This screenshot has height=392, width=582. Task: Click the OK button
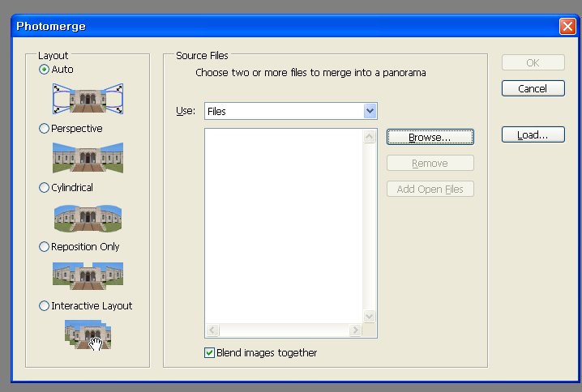click(x=533, y=62)
